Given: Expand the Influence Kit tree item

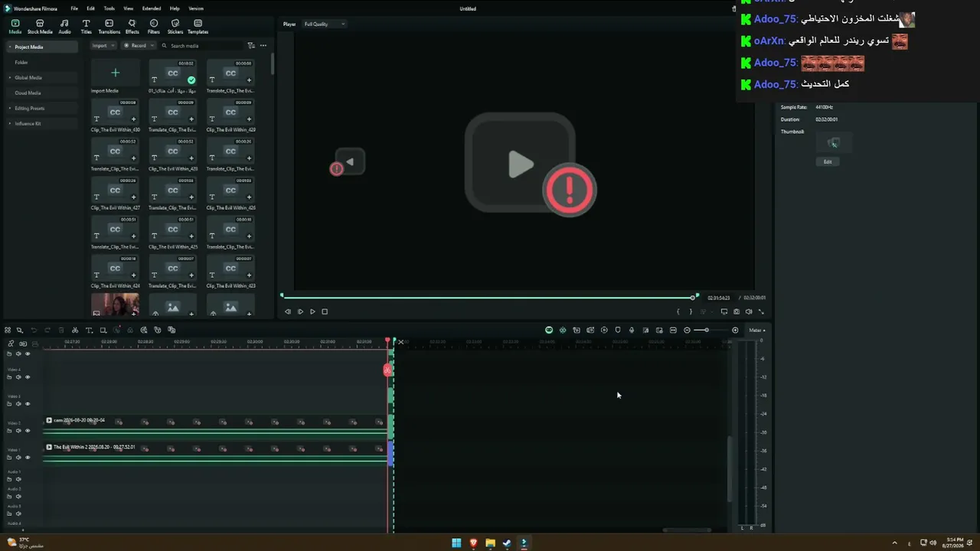Looking at the screenshot, I should [11, 123].
